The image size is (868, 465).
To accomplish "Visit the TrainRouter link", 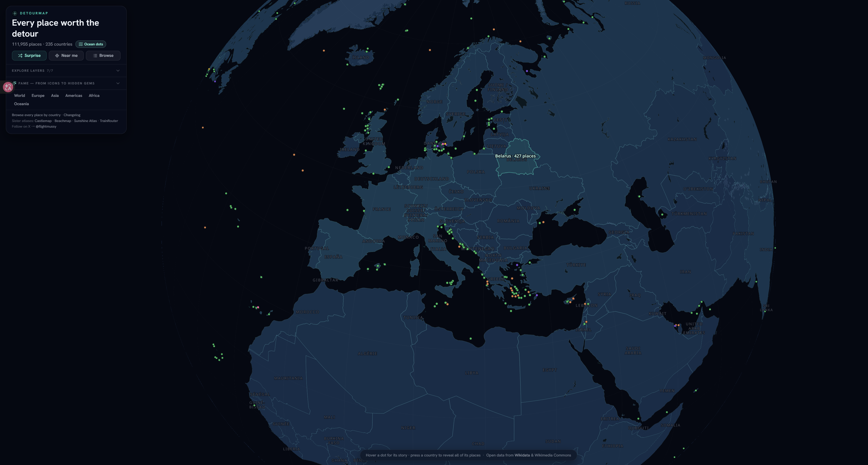I will click(x=109, y=121).
